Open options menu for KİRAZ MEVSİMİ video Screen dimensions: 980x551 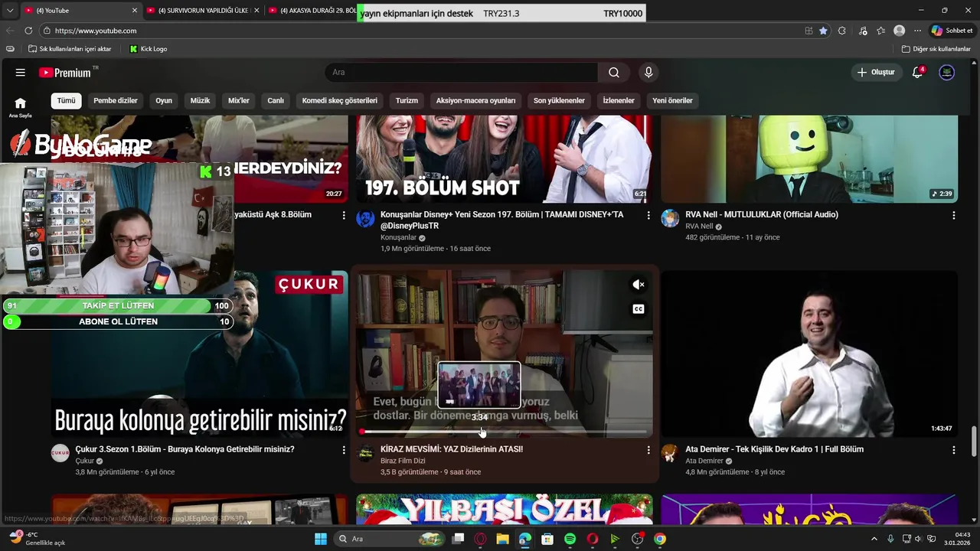click(x=648, y=451)
